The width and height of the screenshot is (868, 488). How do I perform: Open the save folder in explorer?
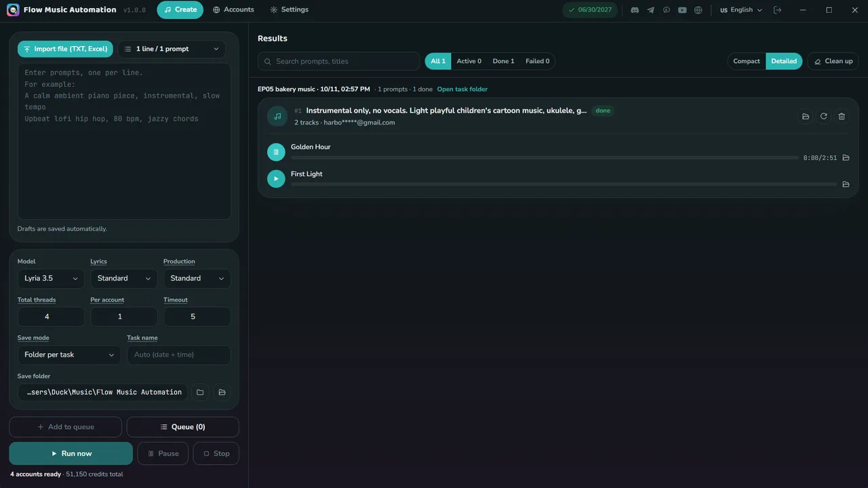point(222,392)
